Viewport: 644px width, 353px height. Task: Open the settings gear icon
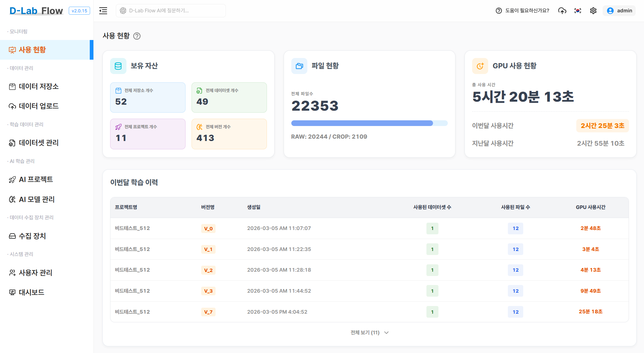[x=593, y=11]
